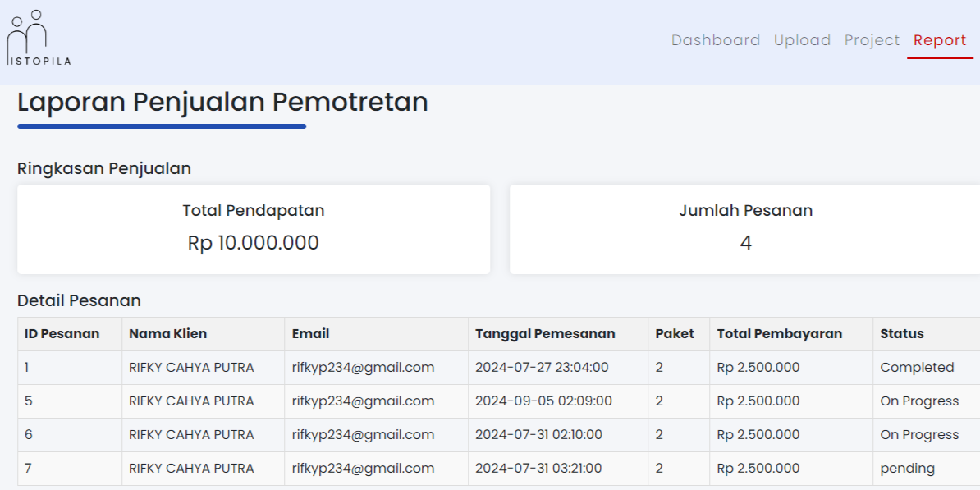Click the ID Pesanan column header

[62, 334]
